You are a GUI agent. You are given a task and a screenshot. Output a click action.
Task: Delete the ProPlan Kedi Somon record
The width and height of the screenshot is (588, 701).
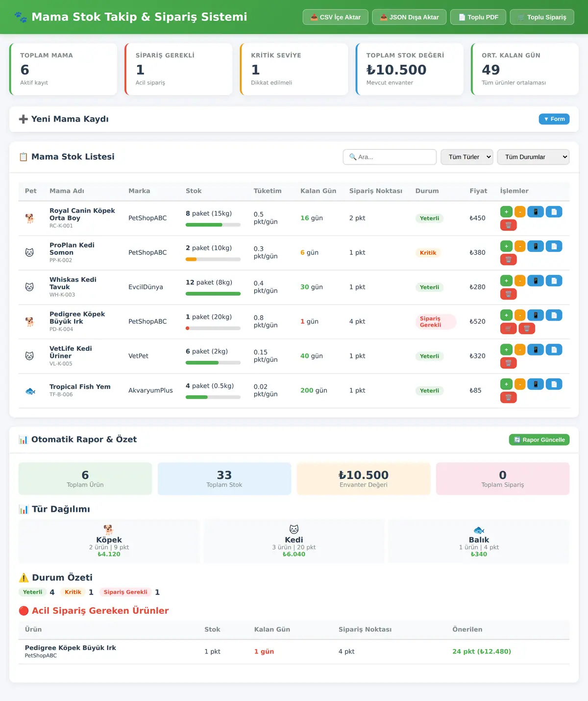508,259
